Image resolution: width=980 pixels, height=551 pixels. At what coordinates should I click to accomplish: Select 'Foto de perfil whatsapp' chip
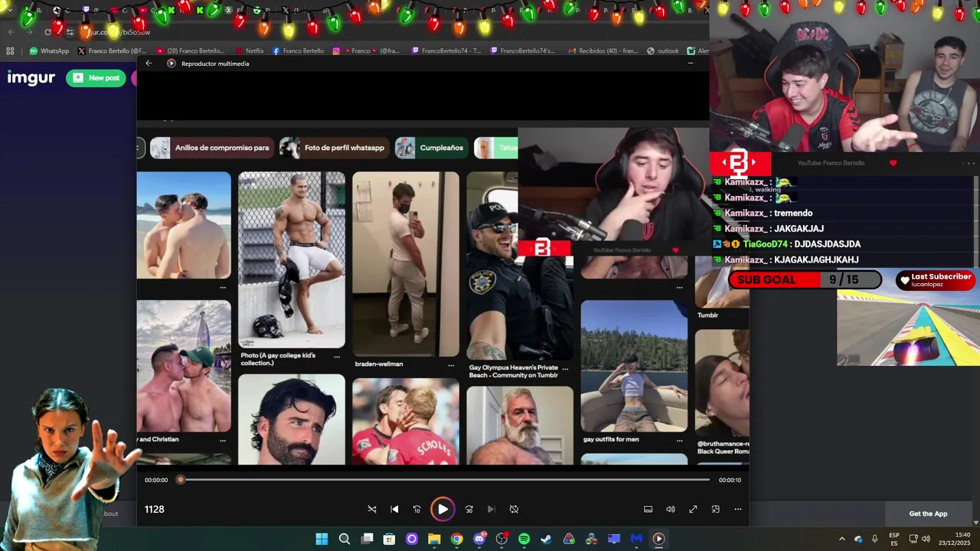tap(334, 148)
